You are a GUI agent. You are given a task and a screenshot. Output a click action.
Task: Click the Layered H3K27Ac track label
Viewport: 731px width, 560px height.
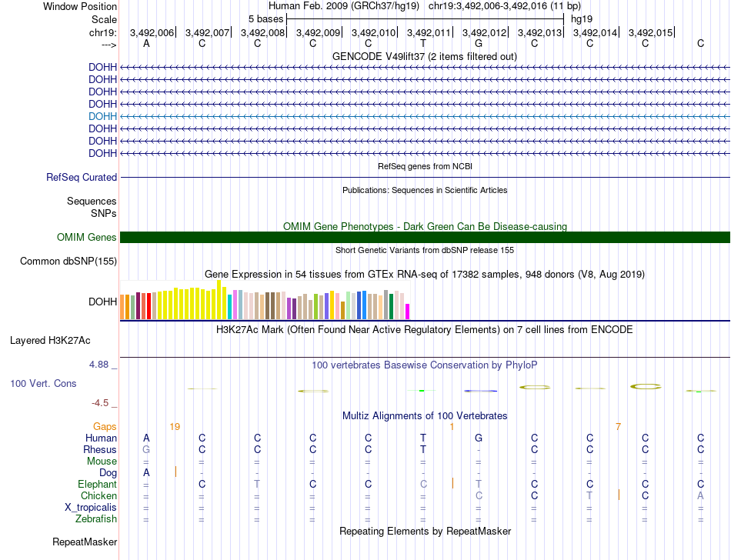(x=50, y=341)
